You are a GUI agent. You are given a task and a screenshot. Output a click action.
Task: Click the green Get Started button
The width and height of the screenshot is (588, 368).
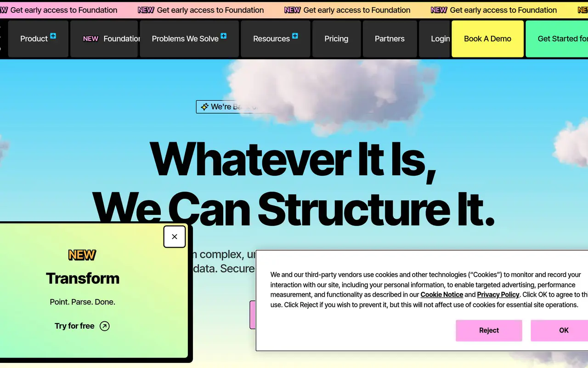(557, 39)
